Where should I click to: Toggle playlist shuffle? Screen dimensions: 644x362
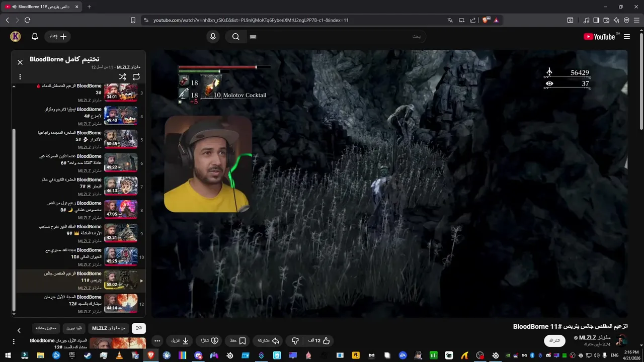(122, 77)
